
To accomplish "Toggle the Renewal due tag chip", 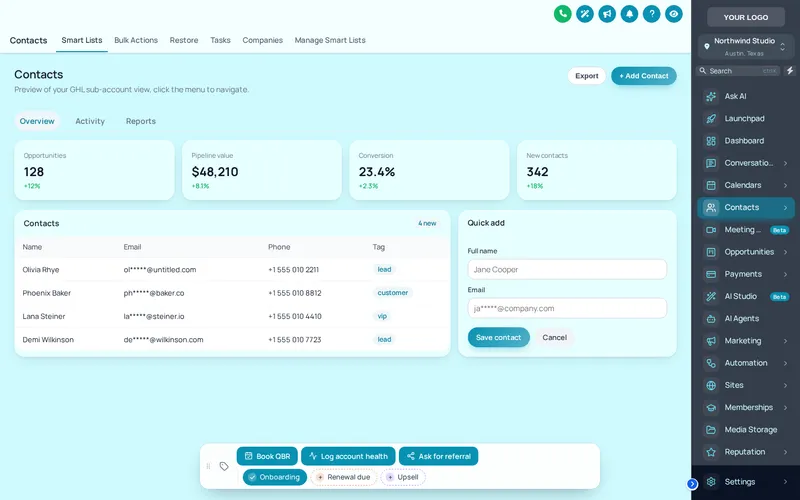I will pyautogui.click(x=343, y=477).
